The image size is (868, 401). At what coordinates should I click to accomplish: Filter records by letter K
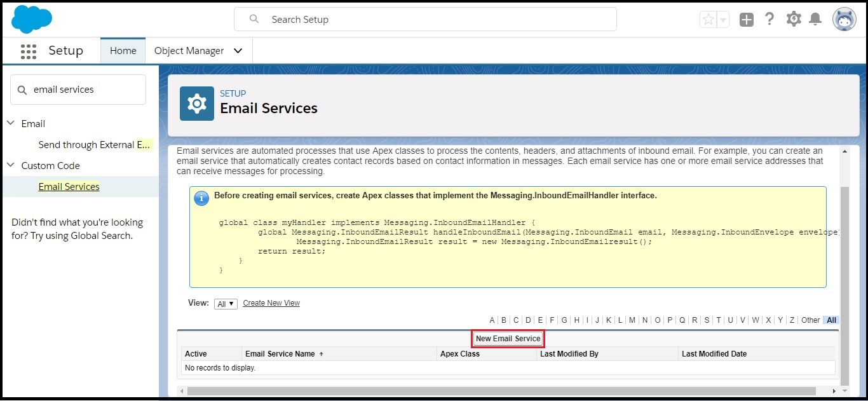pyautogui.click(x=608, y=320)
